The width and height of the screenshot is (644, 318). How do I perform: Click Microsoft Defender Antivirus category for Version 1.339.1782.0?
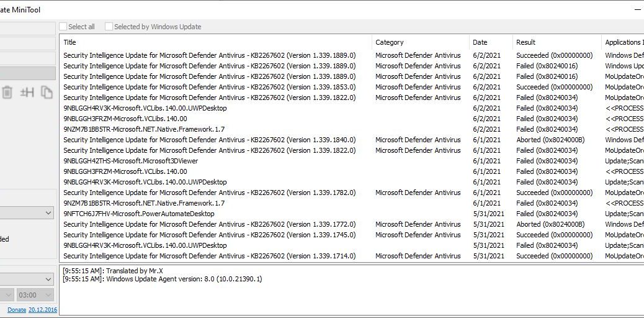(x=418, y=193)
